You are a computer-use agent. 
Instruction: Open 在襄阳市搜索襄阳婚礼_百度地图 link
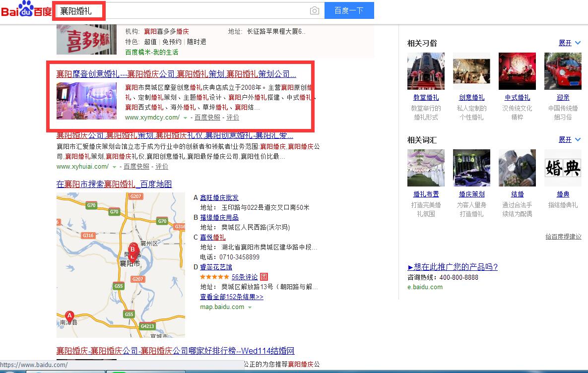114,184
